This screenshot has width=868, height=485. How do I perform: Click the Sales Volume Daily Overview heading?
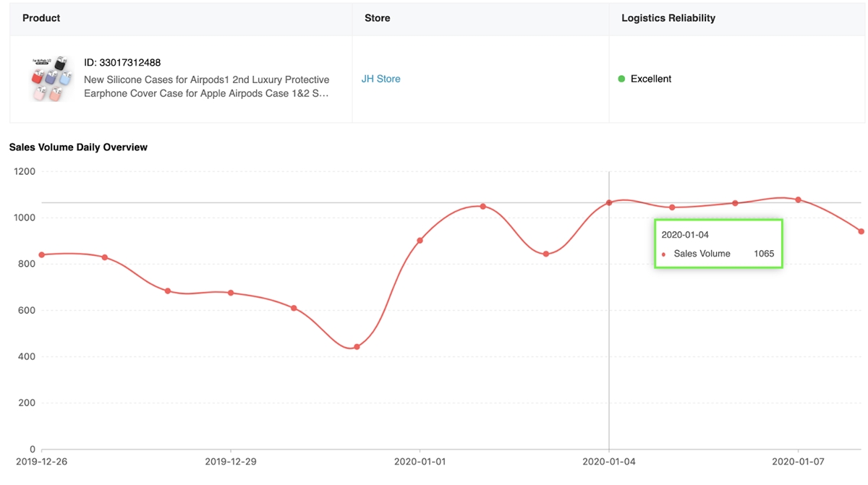(x=78, y=147)
